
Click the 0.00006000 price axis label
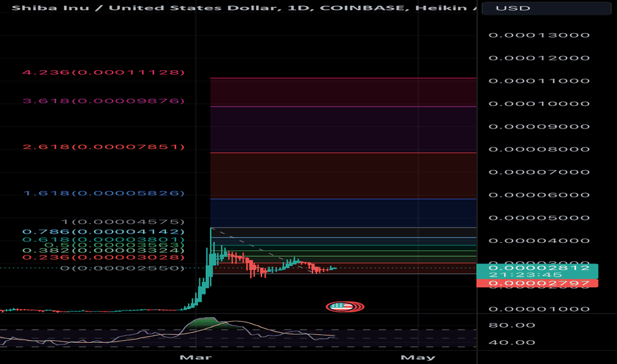point(539,195)
